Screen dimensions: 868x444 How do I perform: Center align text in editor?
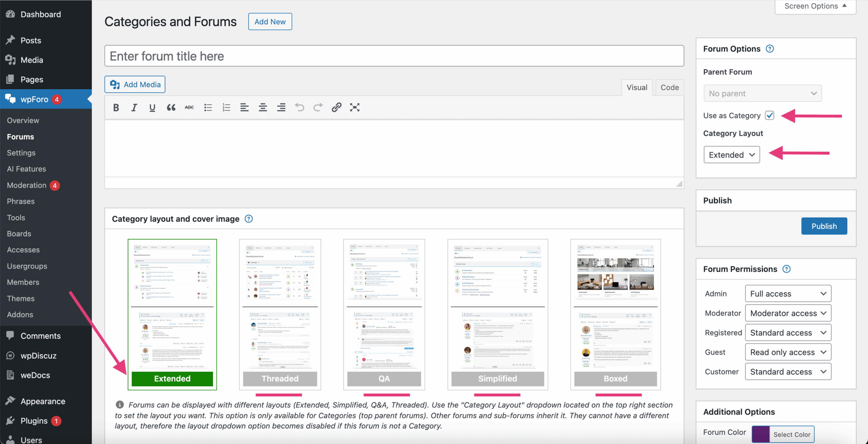coord(263,108)
